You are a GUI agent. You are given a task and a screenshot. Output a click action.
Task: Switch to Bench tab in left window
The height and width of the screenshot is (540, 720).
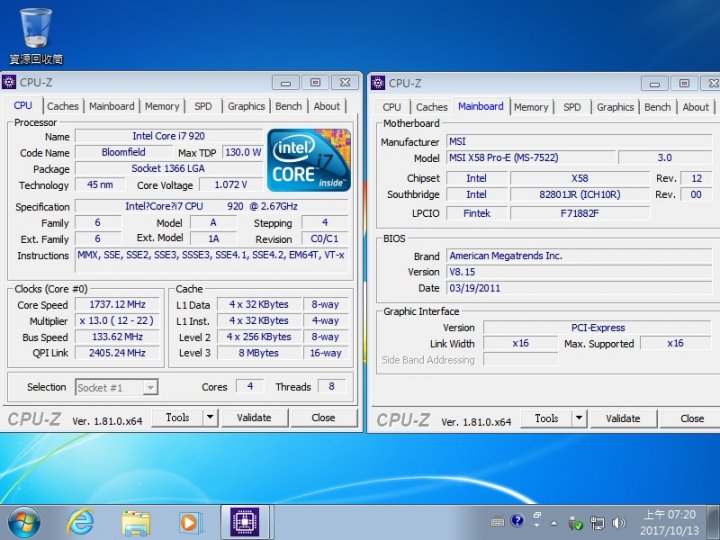pos(289,107)
